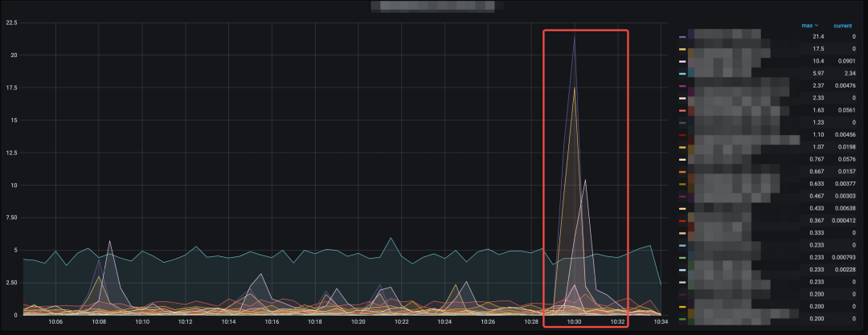Click teal color swatch of 5.97 max series

[682, 73]
